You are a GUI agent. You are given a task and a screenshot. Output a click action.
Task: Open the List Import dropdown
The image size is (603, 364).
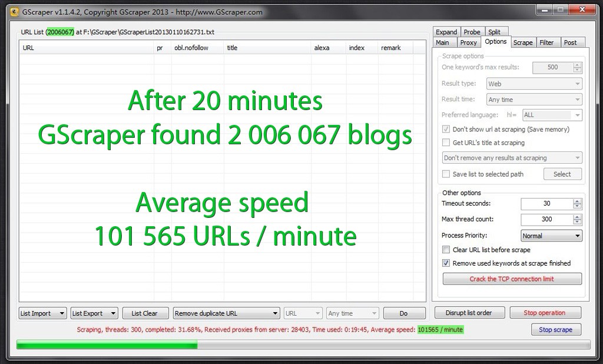[42, 313]
